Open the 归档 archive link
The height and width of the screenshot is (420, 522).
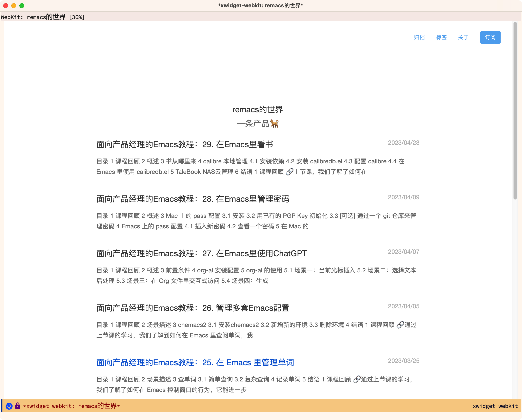[x=419, y=37]
